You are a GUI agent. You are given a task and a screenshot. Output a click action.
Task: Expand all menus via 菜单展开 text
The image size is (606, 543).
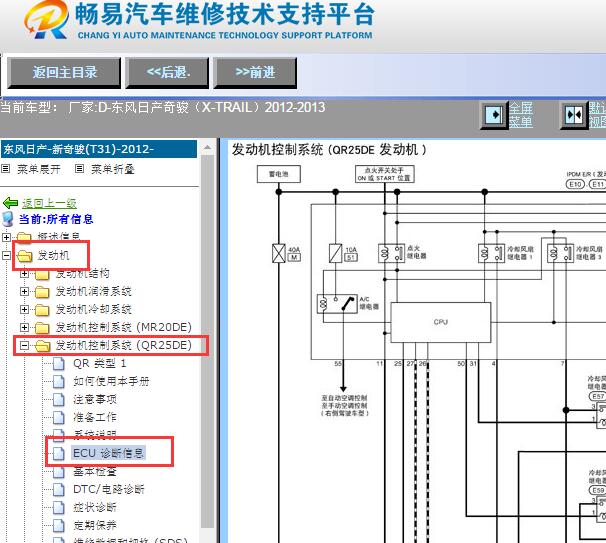pos(39,169)
